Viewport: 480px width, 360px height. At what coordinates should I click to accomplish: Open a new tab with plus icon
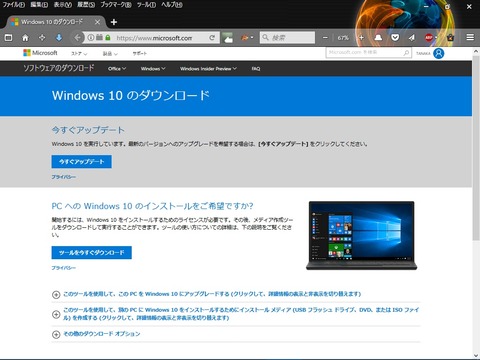(x=114, y=22)
